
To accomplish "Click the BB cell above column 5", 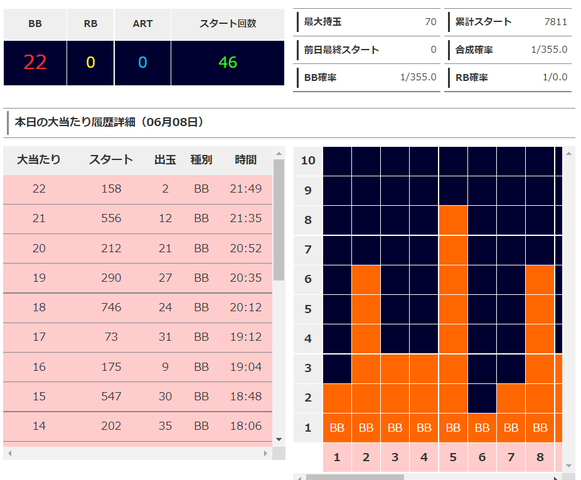I will [x=453, y=428].
